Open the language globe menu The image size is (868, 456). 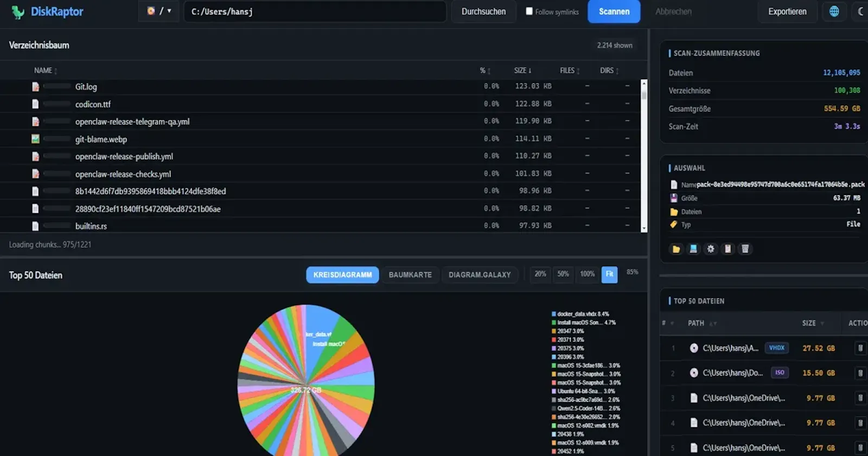[x=834, y=11]
